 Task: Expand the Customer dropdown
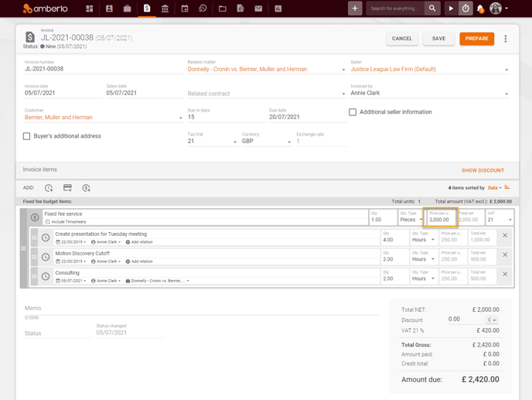(180, 118)
